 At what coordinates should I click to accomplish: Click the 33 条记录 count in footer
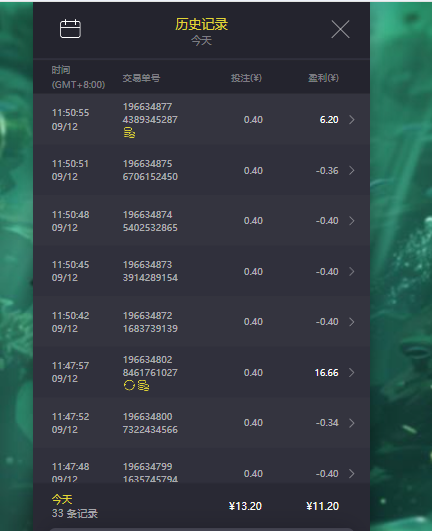click(75, 513)
